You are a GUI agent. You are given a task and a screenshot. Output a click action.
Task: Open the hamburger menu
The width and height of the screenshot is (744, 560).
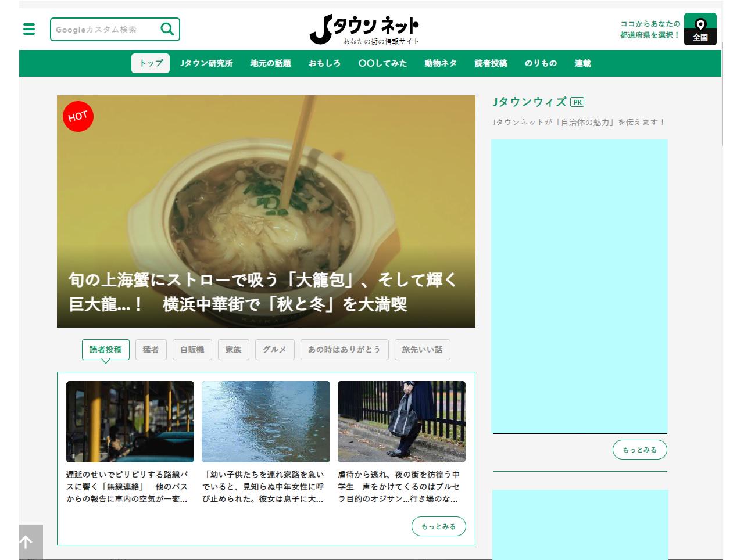tap(29, 29)
